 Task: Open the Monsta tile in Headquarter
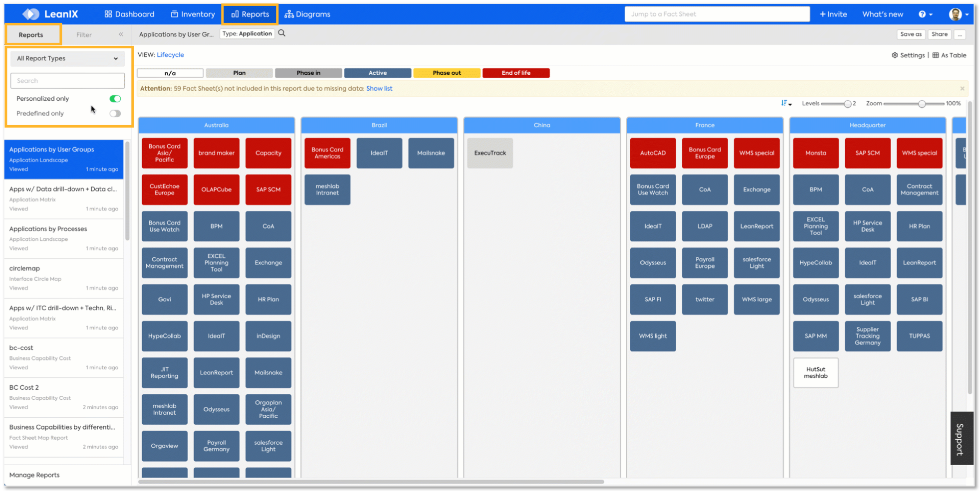tap(816, 153)
